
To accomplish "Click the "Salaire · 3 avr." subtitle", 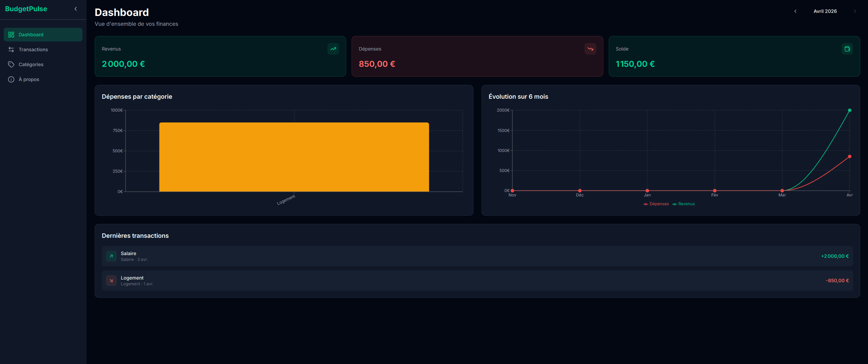I will [x=134, y=260].
